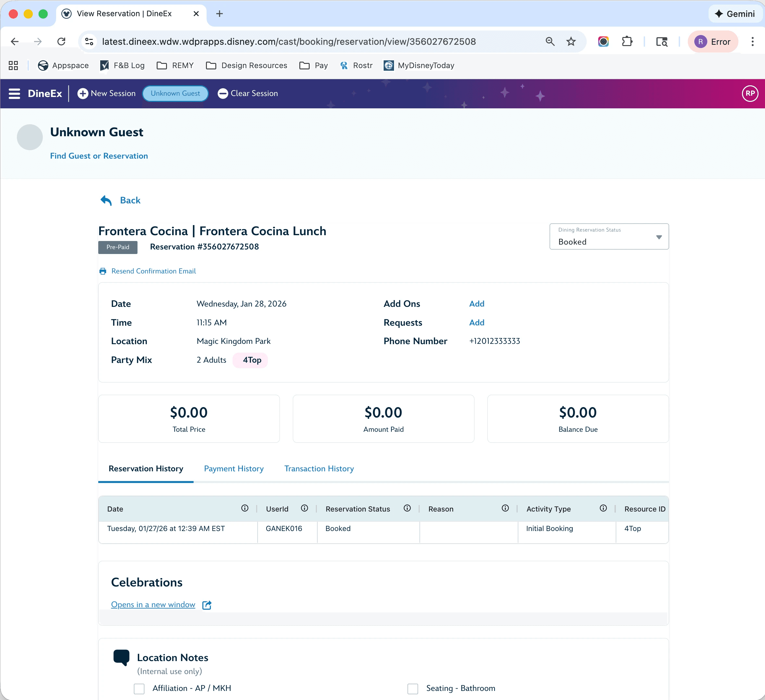The width and height of the screenshot is (765, 700).
Task: Click the external link icon next to Opens in a new window
Action: click(207, 604)
